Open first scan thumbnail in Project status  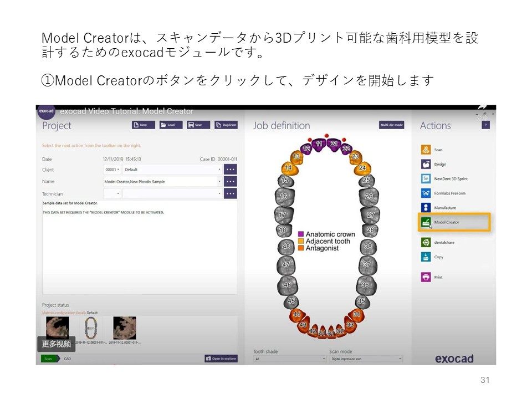[x=58, y=328]
